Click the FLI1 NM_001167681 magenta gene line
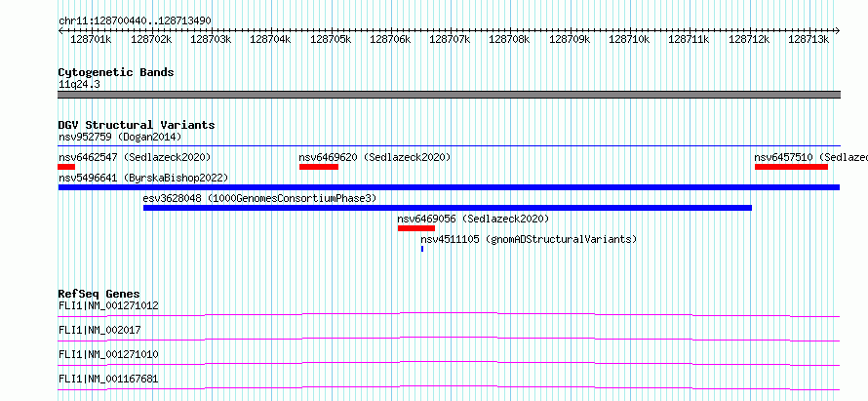Screen dimensions: 868x401 [x=449, y=387]
